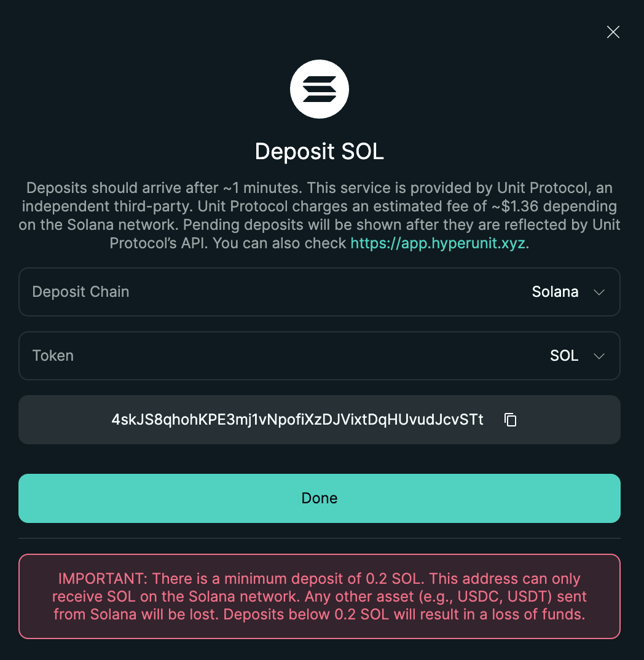Click the Deposit Chain label
644x660 pixels.
80,292
